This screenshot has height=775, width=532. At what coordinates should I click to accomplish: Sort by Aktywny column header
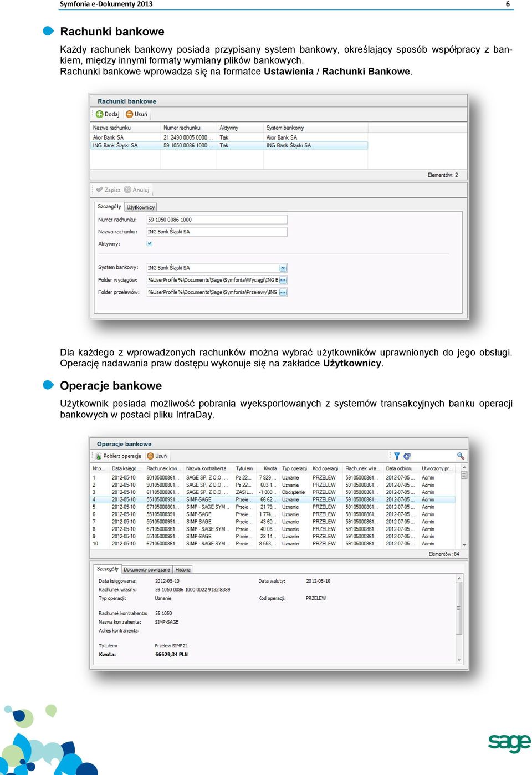click(x=240, y=128)
